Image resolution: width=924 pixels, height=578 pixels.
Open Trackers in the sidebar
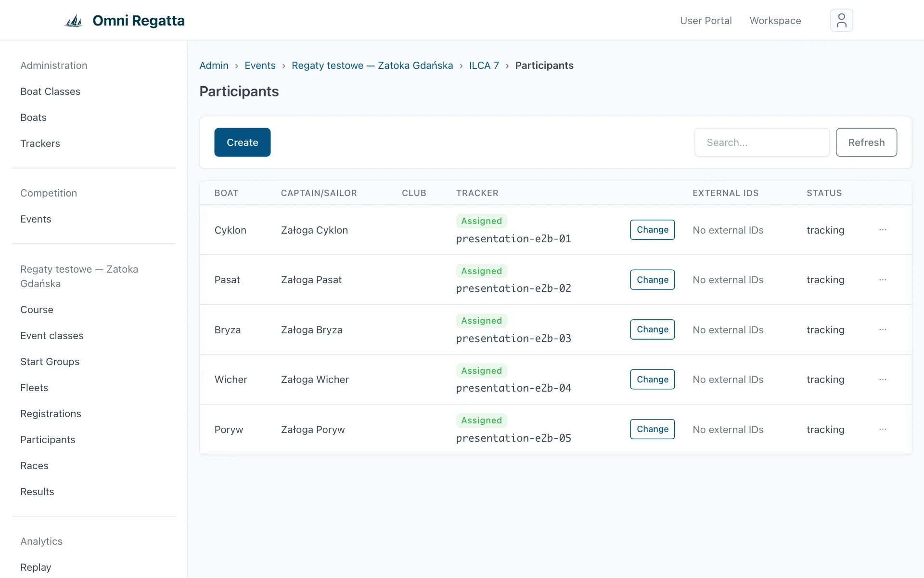[40, 144]
